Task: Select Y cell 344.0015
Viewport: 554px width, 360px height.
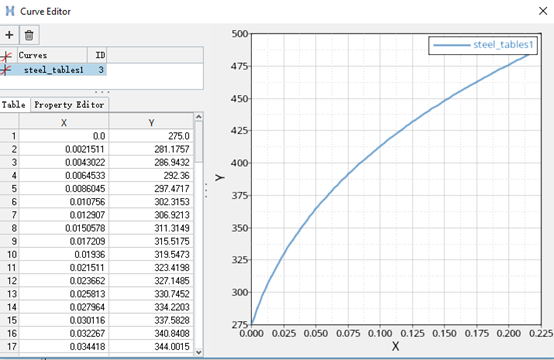Action: coord(151,347)
